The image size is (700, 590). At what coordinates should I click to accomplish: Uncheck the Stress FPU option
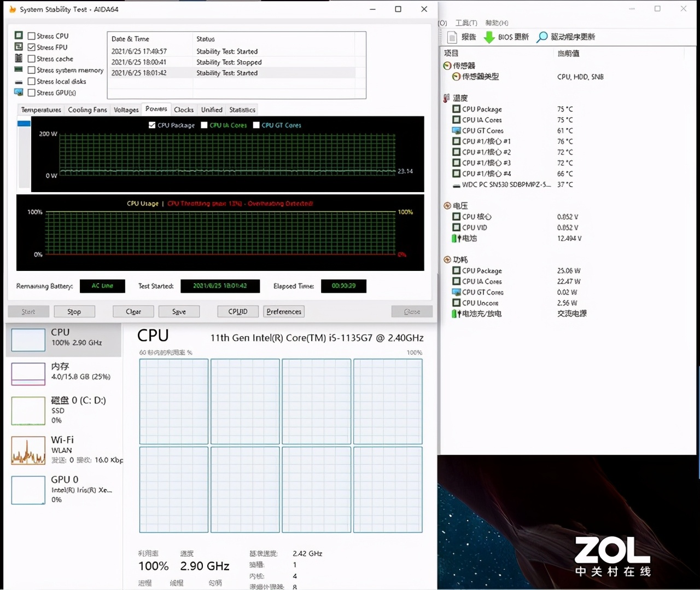31,48
